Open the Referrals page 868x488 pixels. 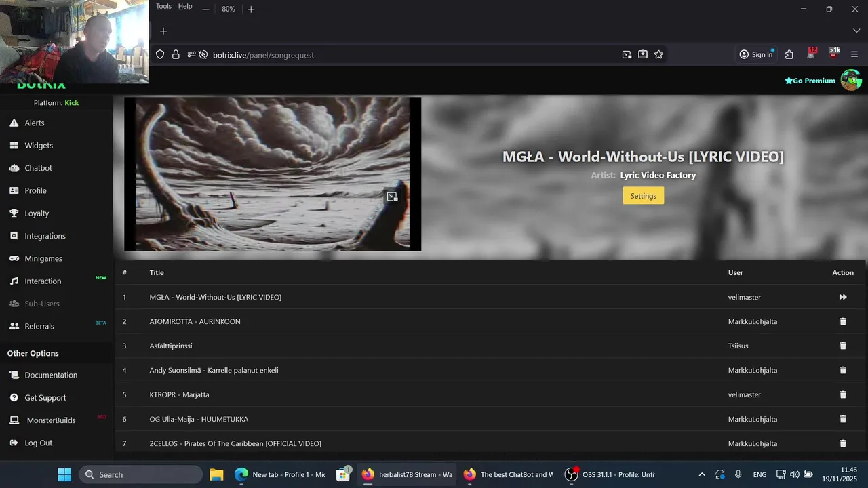[x=39, y=326]
